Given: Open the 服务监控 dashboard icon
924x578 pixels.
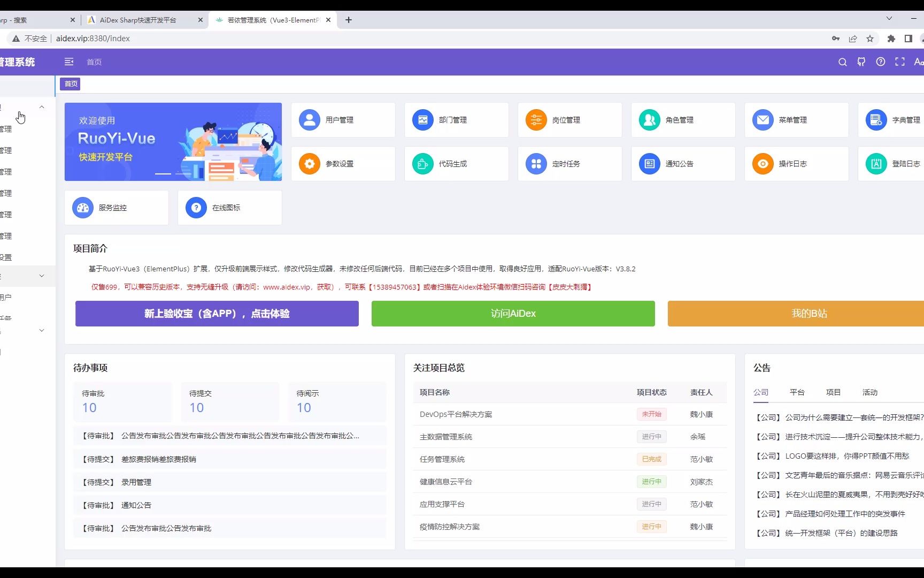Looking at the screenshot, I should (x=83, y=208).
